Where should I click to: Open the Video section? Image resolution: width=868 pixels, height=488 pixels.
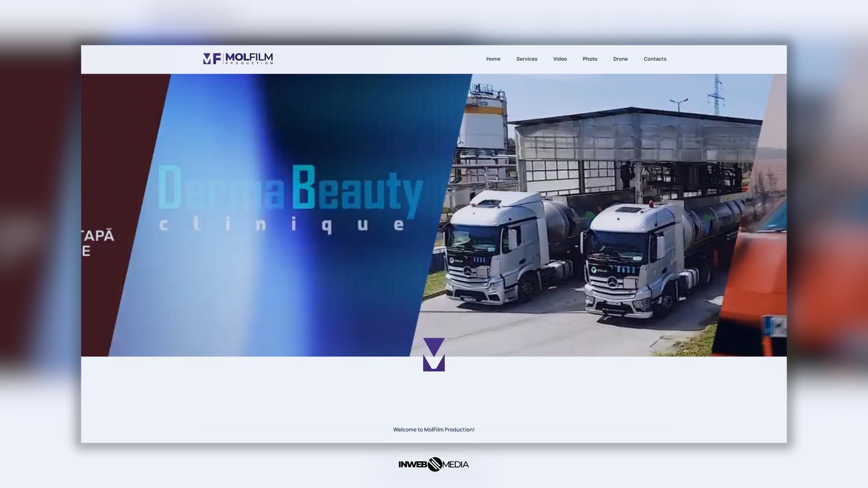point(560,59)
